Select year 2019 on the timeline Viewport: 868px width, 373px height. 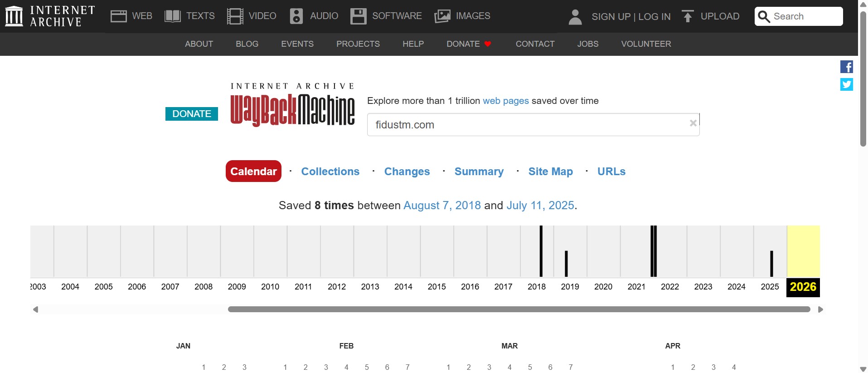coord(570,287)
